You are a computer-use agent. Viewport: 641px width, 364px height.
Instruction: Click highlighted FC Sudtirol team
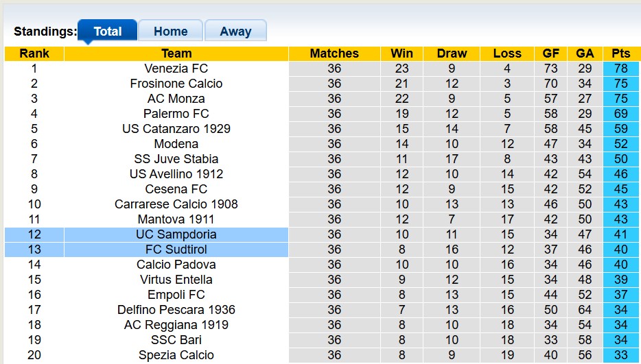click(x=176, y=250)
